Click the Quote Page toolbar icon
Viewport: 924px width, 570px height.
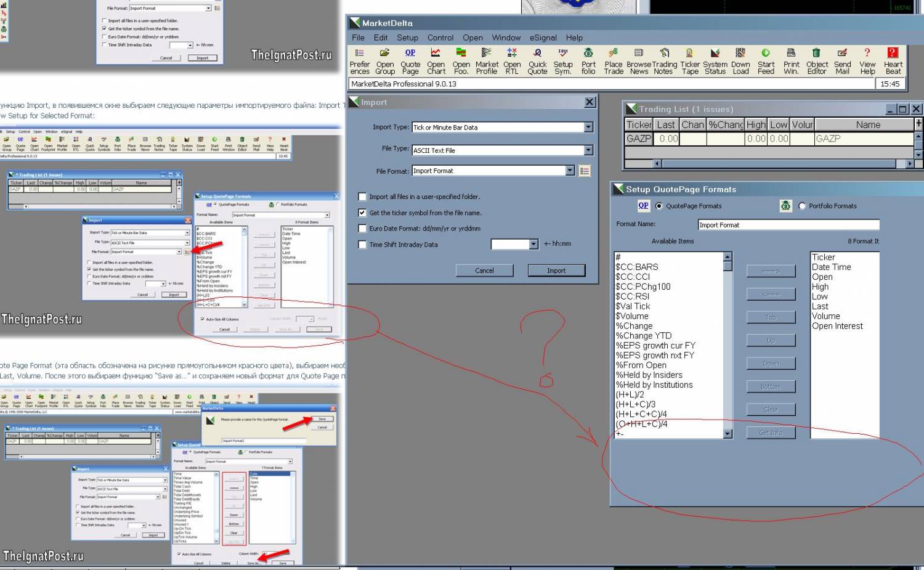410,61
